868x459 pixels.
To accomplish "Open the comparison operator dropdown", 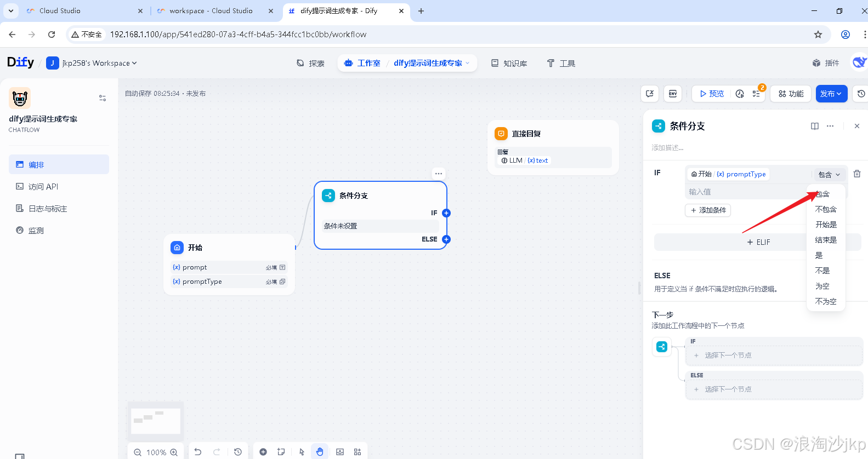I will (829, 174).
